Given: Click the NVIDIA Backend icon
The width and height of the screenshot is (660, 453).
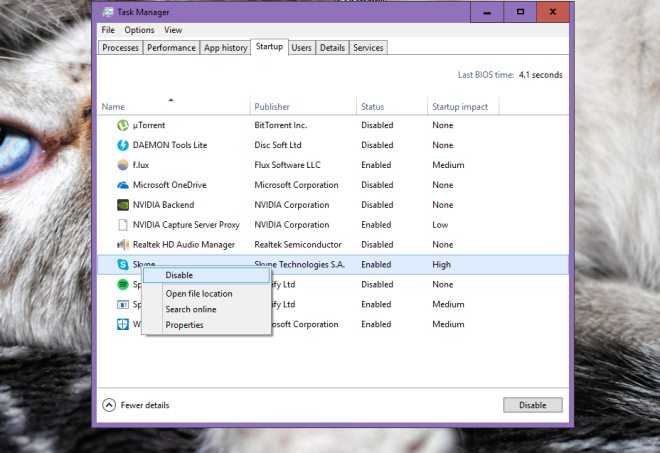Looking at the screenshot, I should [122, 205].
